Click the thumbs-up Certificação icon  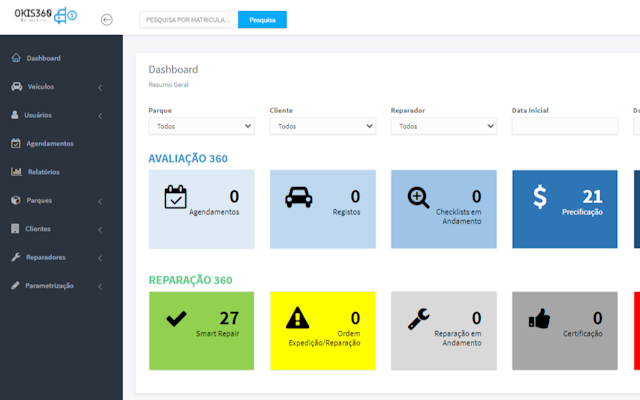pos(540,319)
